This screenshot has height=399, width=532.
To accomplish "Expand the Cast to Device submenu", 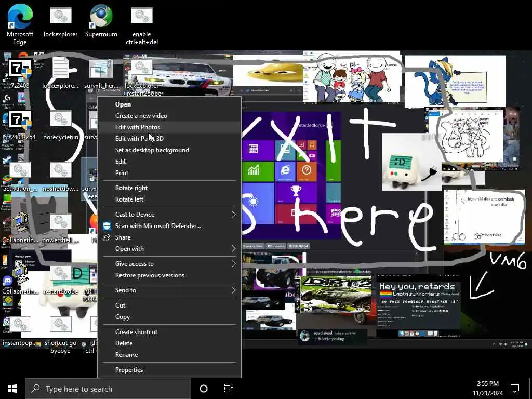I will pos(169,215).
